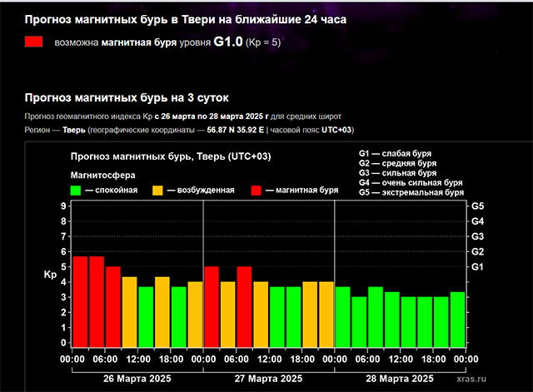Click the yellow bar for 26 March 09:00–12:00

pos(130,312)
